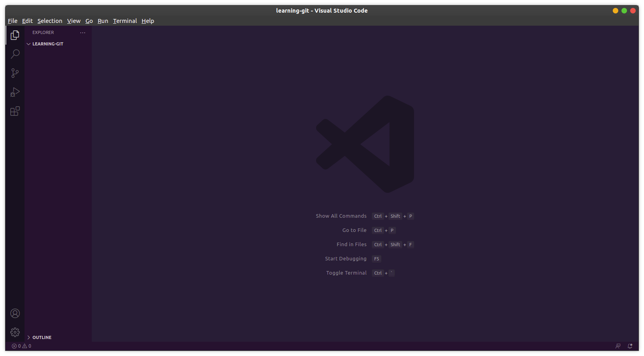The width and height of the screenshot is (644, 356).
Task: Open the Accounts icon
Action: tap(15, 313)
